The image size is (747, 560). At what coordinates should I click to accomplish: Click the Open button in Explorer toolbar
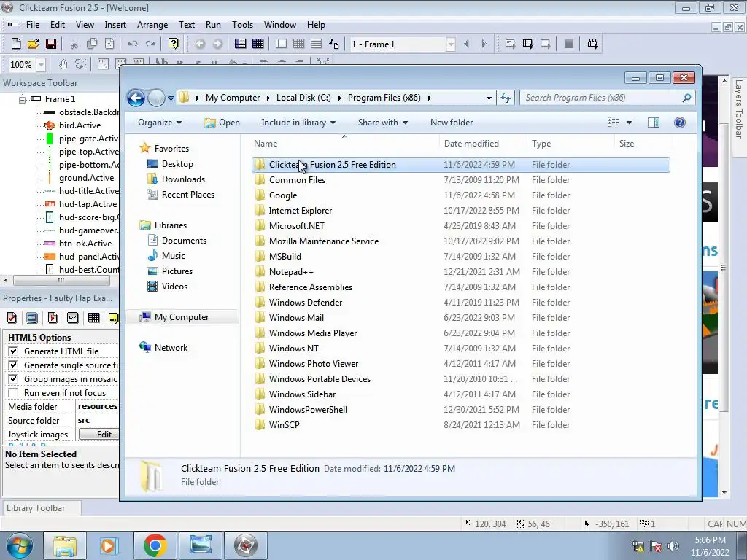click(x=222, y=122)
